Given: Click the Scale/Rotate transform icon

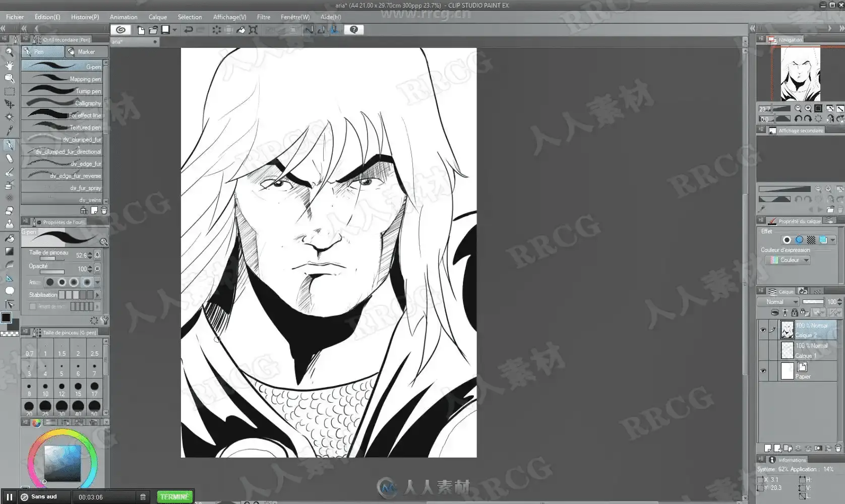Looking at the screenshot, I should tap(253, 30).
